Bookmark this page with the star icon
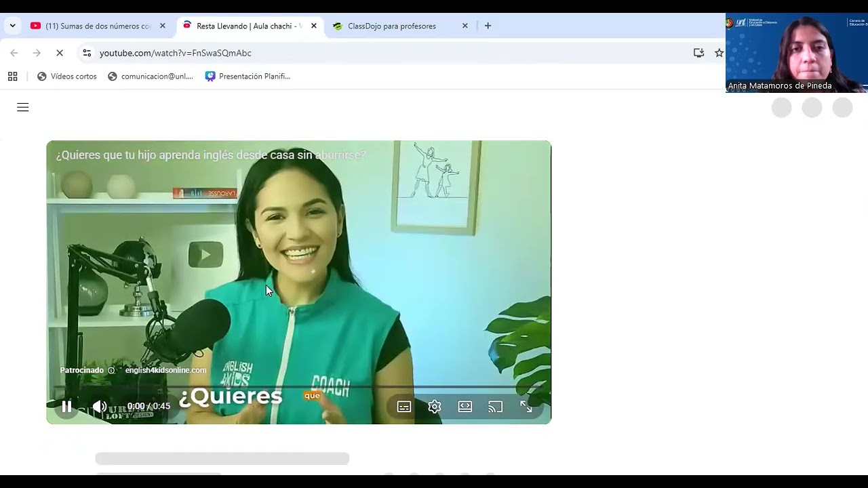The height and width of the screenshot is (488, 868). coord(719,53)
